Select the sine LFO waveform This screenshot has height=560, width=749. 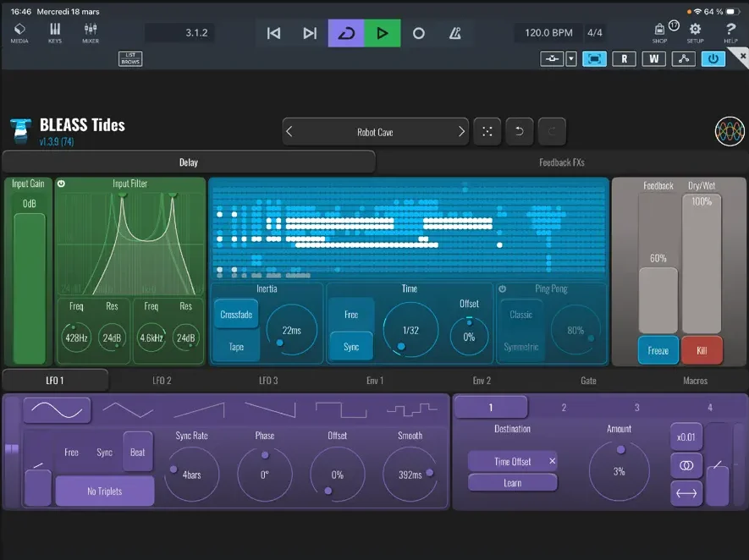(x=57, y=410)
